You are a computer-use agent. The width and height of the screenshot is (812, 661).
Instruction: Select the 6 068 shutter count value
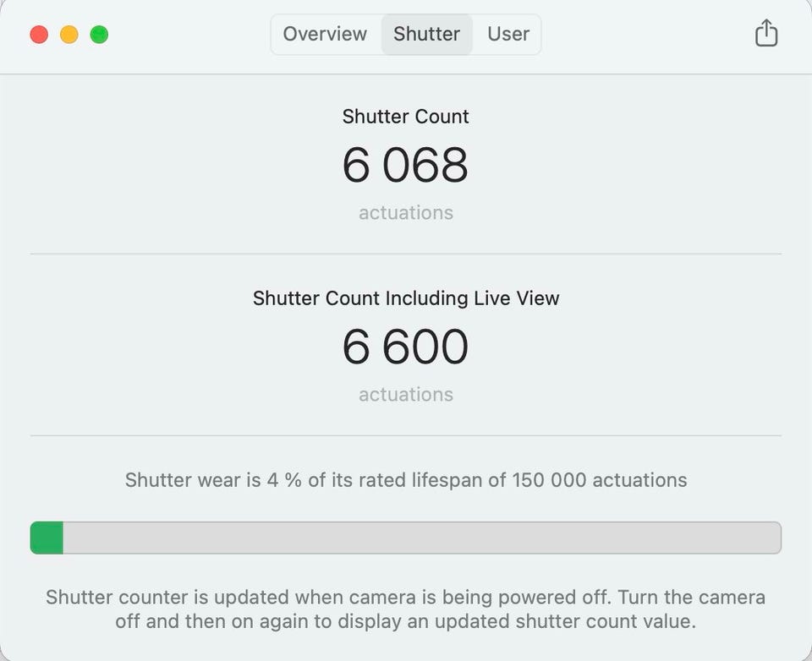pyautogui.click(x=405, y=165)
